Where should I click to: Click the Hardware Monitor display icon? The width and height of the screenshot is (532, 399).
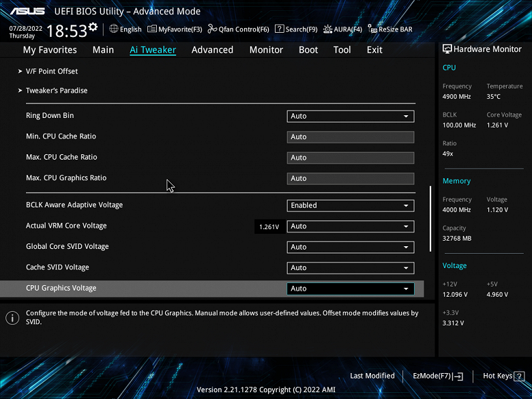coord(447,49)
